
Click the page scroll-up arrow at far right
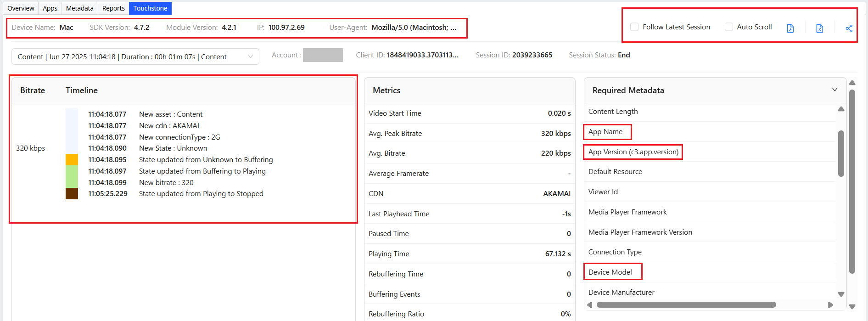pyautogui.click(x=852, y=83)
